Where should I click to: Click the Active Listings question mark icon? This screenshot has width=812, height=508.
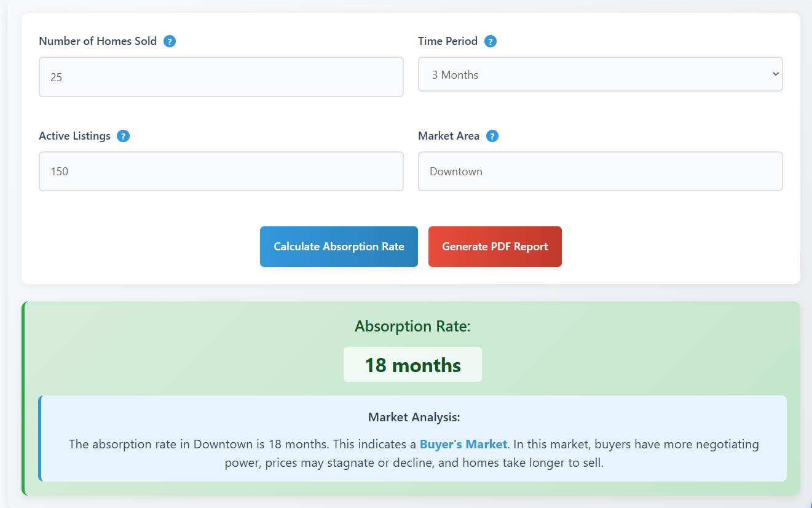(123, 137)
